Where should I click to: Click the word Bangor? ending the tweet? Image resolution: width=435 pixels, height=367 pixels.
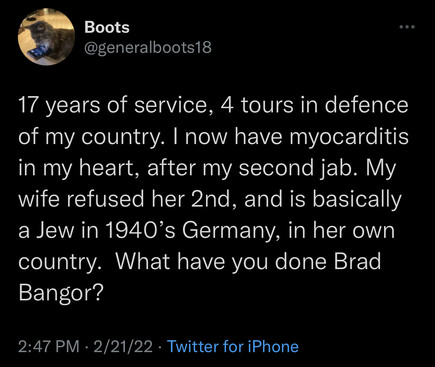click(x=60, y=293)
